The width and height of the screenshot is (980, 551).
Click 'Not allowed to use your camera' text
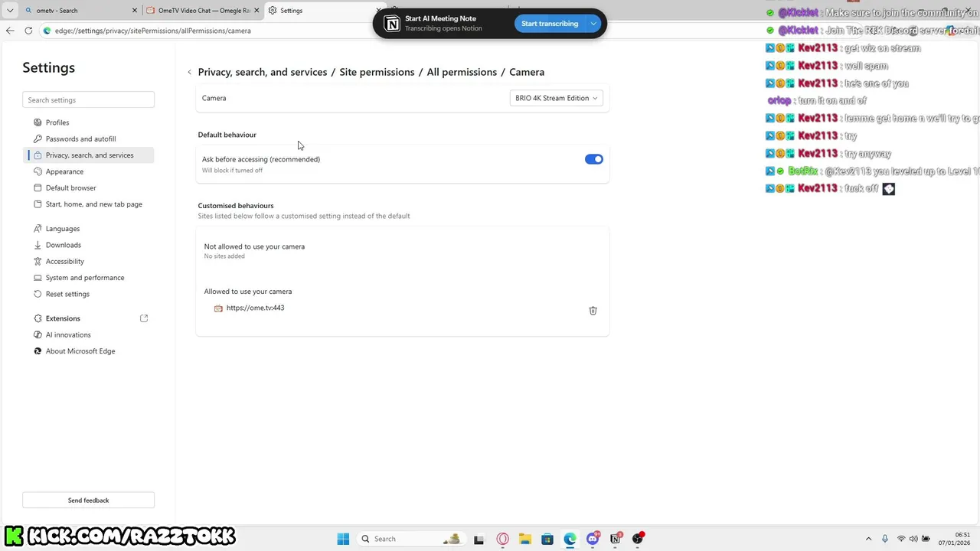[254, 246]
